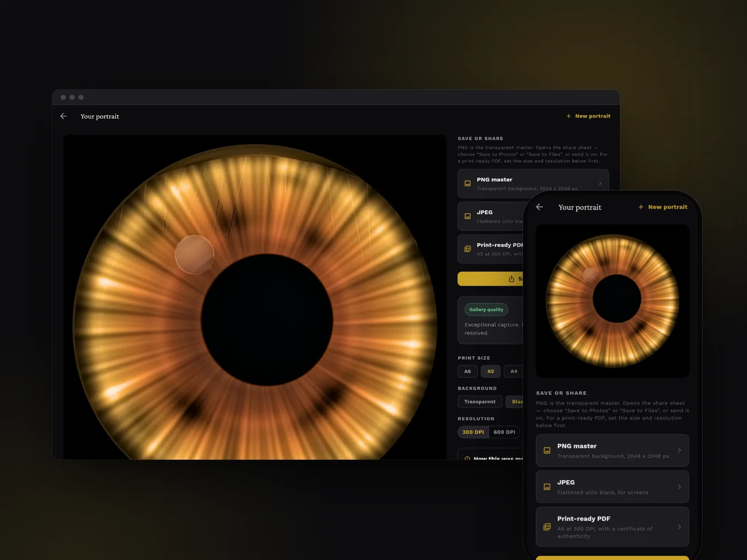Click the Gallery quality badge
Image resolution: width=747 pixels, height=560 pixels.
click(486, 310)
